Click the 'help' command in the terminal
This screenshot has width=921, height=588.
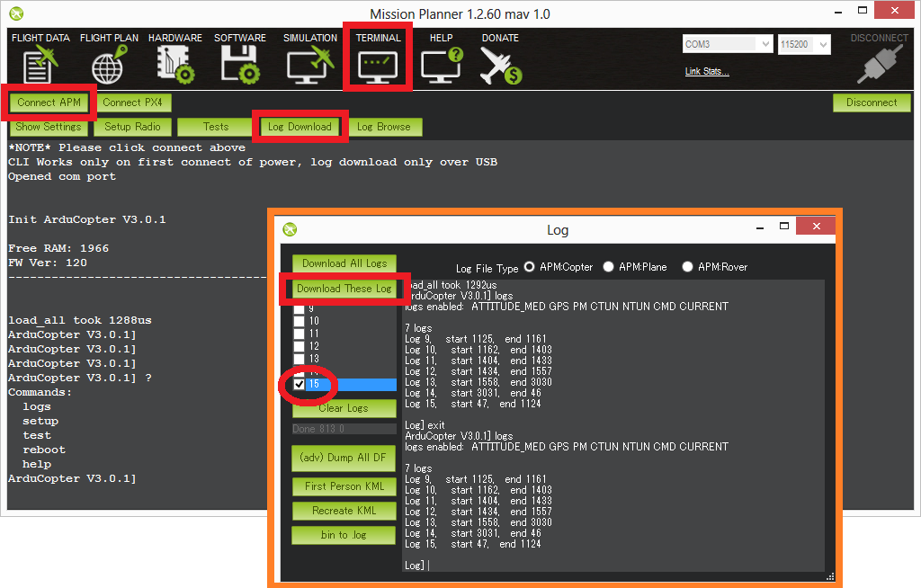point(36,465)
